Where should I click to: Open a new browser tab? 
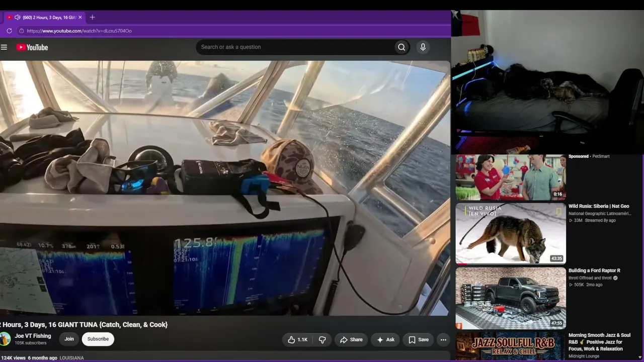[92, 17]
